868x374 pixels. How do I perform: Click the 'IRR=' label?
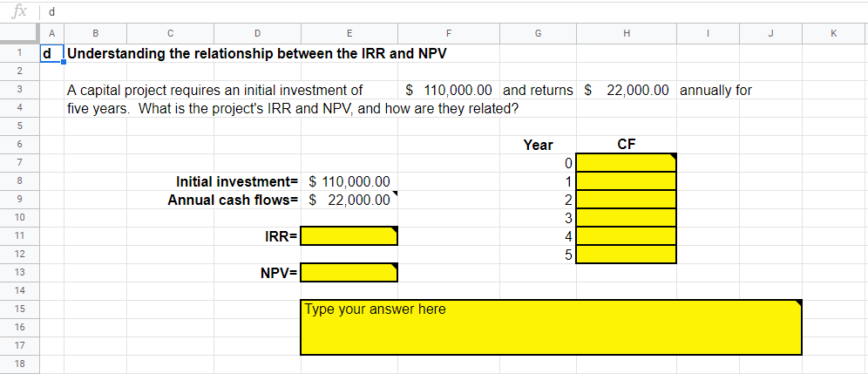(281, 236)
